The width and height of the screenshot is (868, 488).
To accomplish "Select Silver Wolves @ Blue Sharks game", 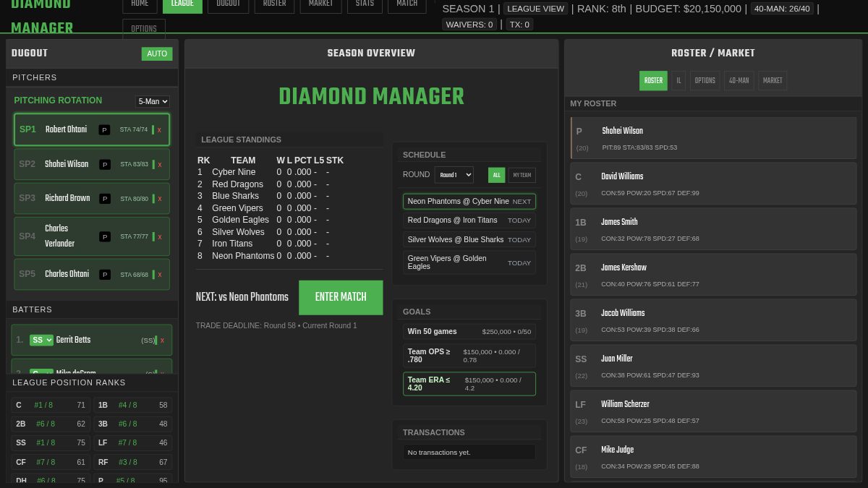I will click(x=469, y=240).
